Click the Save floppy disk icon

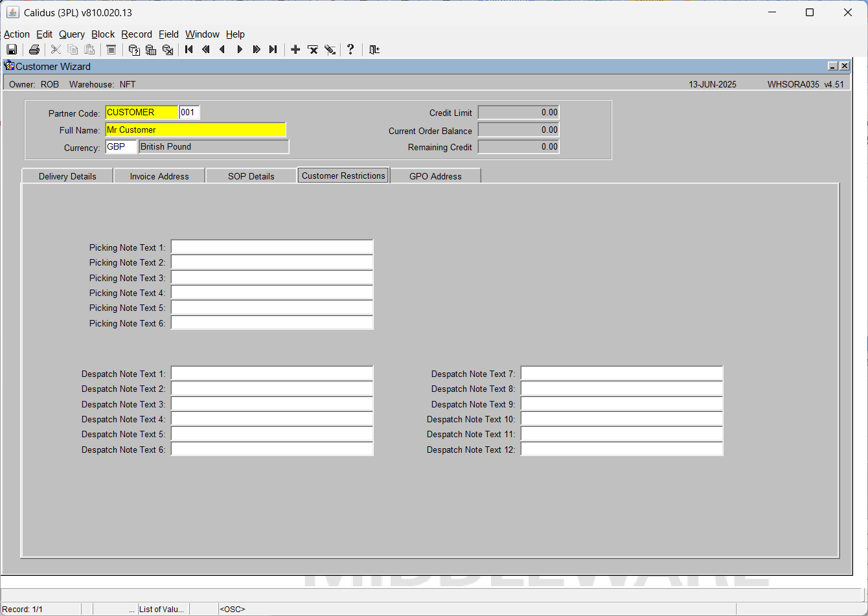12,49
